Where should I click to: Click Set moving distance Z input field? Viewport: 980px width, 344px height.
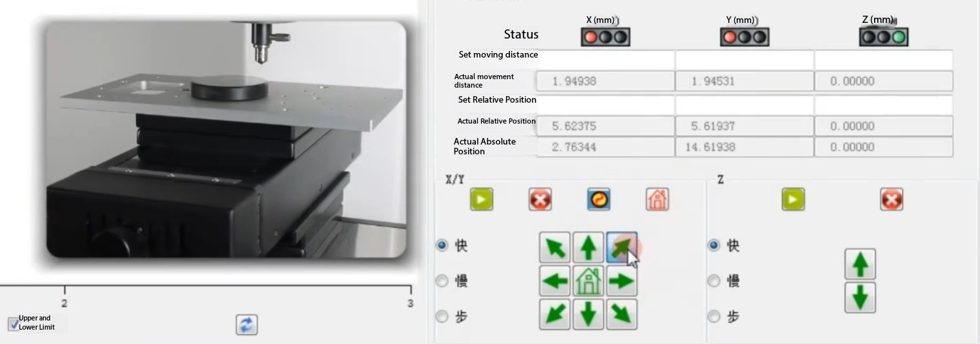point(883,60)
